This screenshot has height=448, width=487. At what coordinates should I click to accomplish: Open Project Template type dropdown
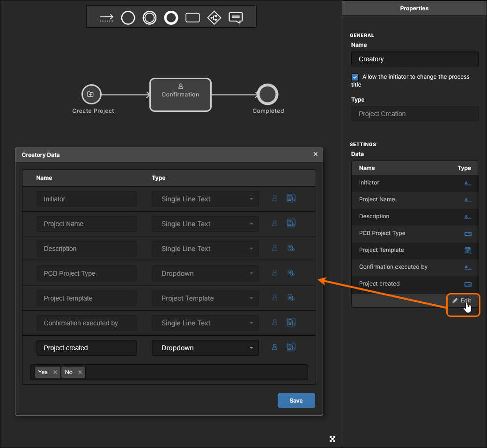click(x=205, y=298)
